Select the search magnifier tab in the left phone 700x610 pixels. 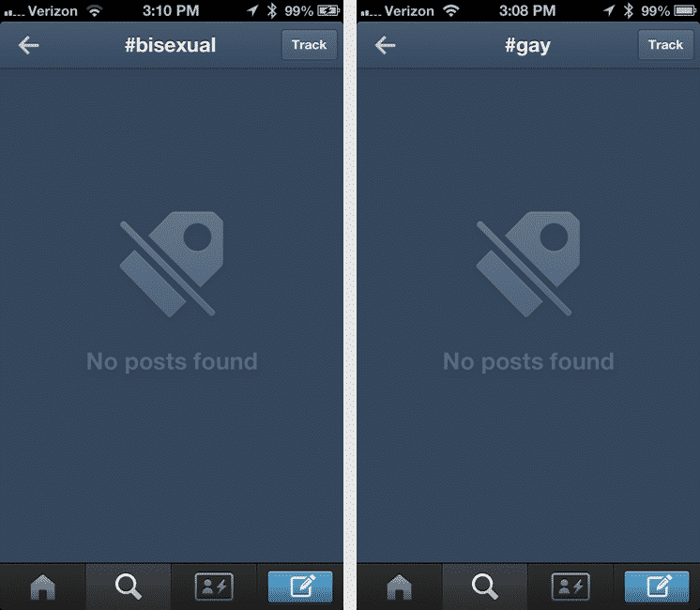pyautogui.click(x=129, y=587)
